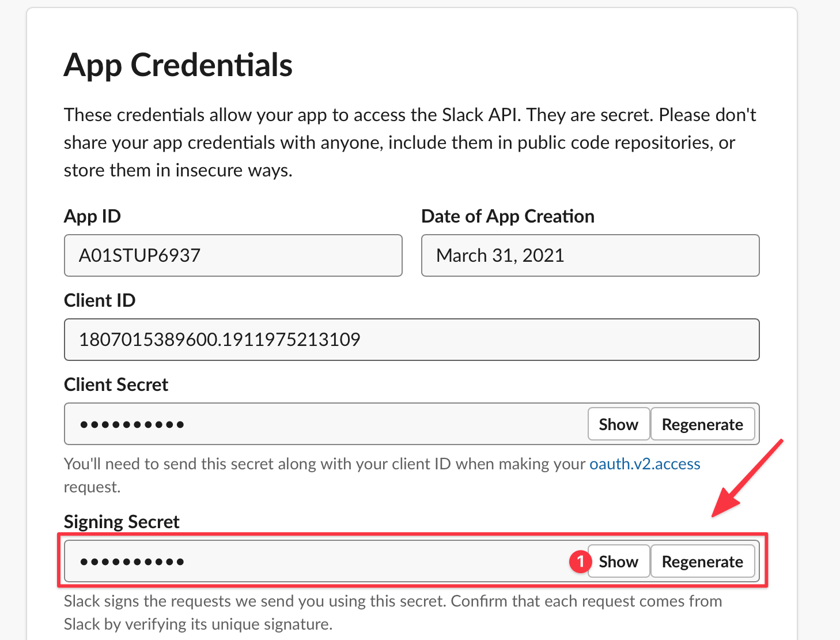Regenerate the Client Secret
The width and height of the screenshot is (840, 640).
point(702,424)
